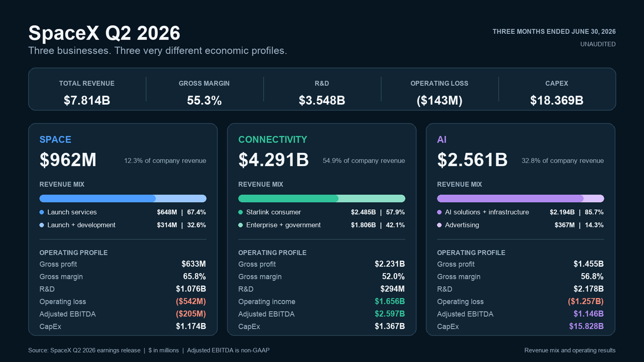644x362 pixels.
Task: Click the '$314M | 32.6%' value
Action: [181, 225]
